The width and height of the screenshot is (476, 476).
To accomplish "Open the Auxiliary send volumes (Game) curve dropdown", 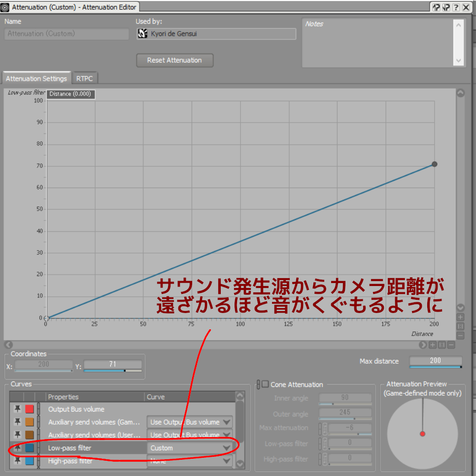I will click(x=190, y=422).
